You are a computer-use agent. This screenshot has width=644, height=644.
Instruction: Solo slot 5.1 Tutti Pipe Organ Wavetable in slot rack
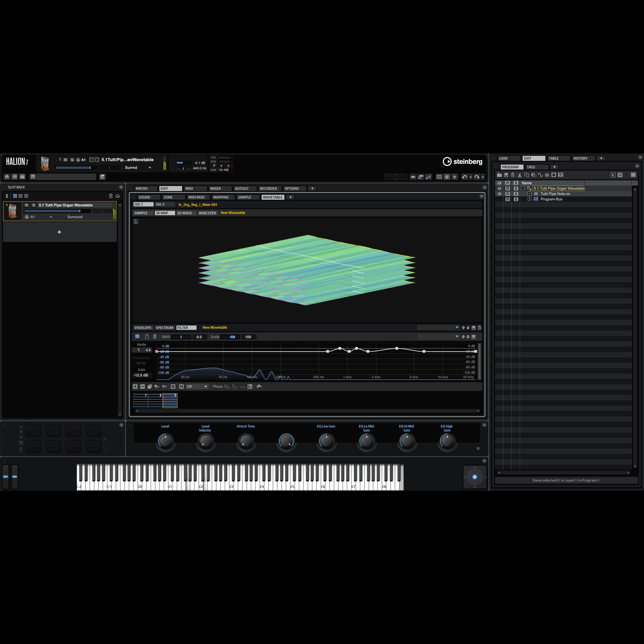click(34, 205)
